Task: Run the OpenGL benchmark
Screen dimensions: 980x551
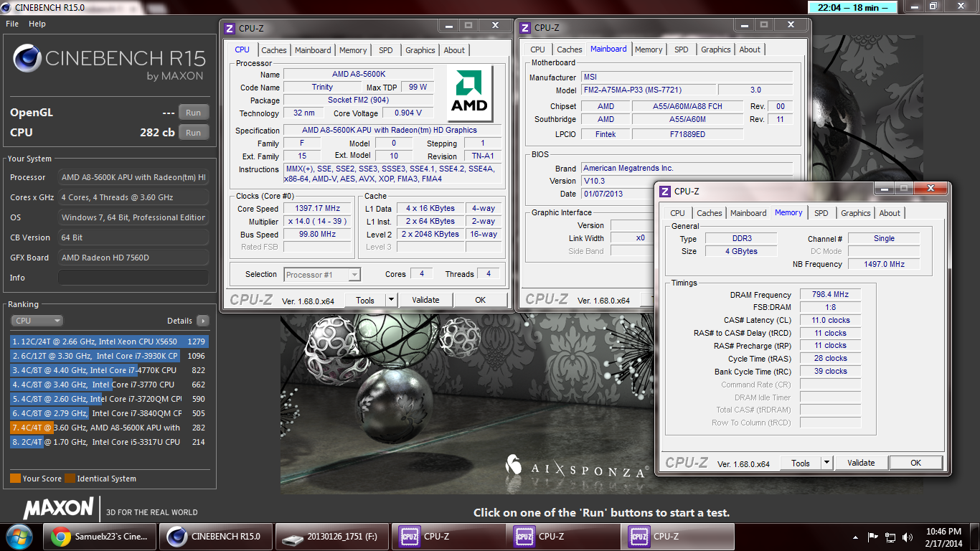Action: (x=194, y=113)
